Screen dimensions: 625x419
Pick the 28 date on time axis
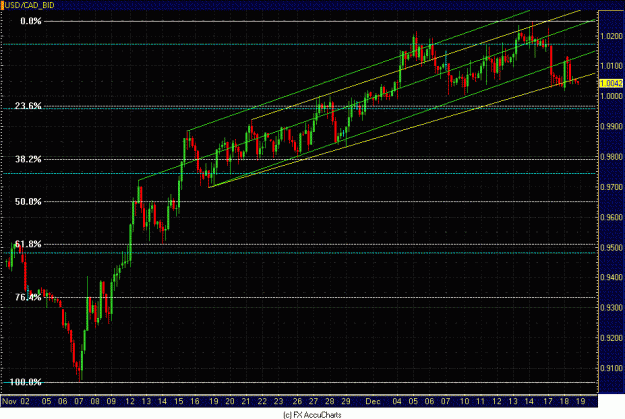[330, 401]
